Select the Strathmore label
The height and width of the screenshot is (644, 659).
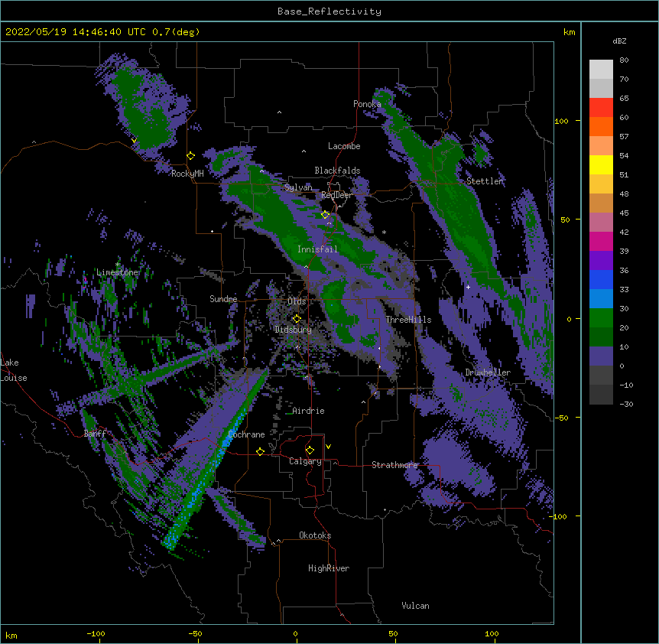point(394,465)
